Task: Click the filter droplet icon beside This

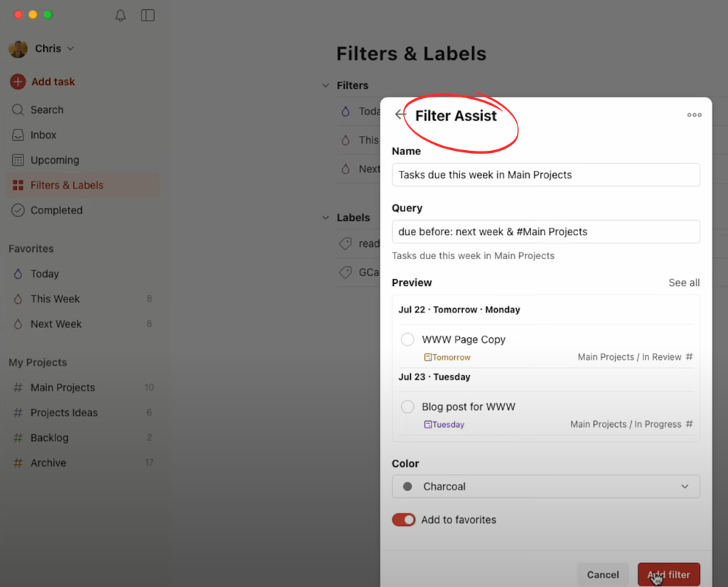Action: [346, 140]
